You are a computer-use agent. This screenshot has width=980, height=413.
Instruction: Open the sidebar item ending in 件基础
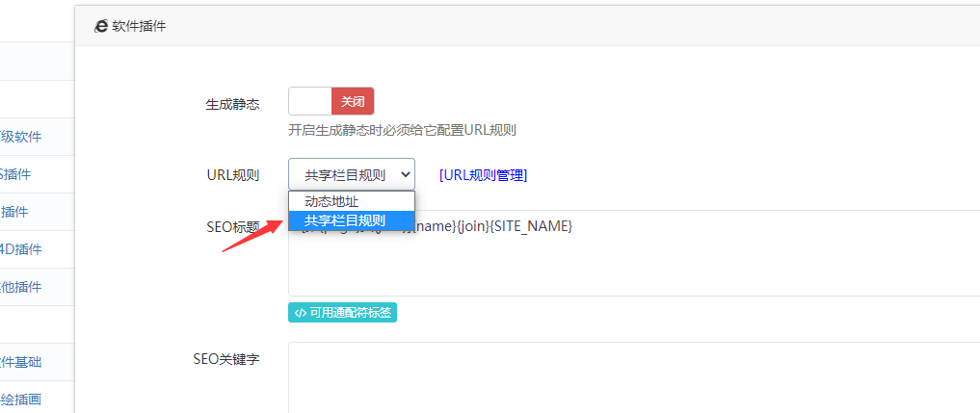pyautogui.click(x=21, y=362)
